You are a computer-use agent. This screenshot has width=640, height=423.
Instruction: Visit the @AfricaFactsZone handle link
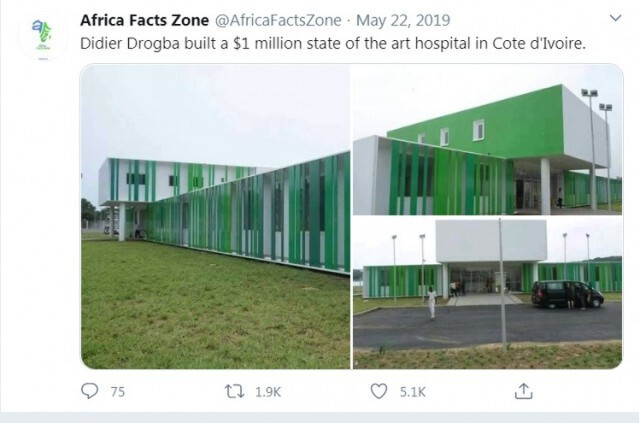coord(278,20)
